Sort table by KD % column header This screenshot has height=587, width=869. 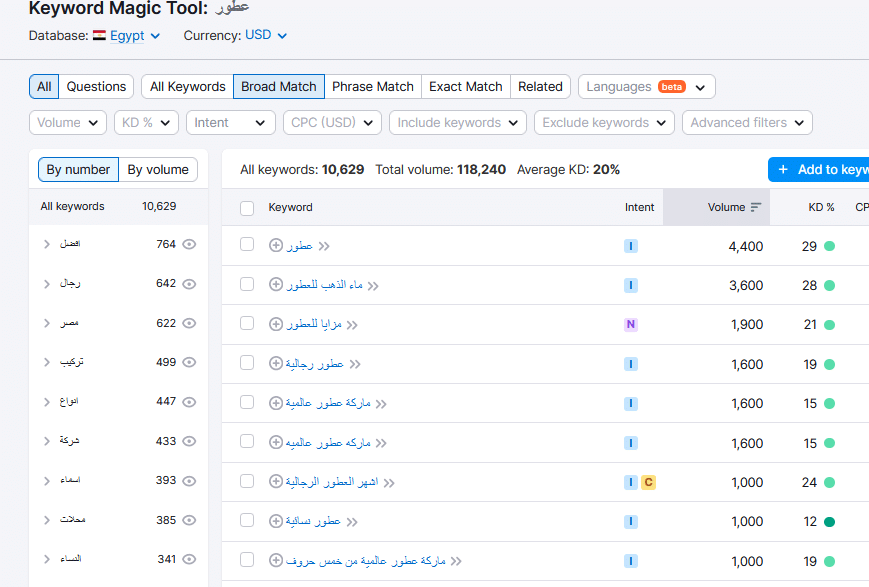(821, 207)
